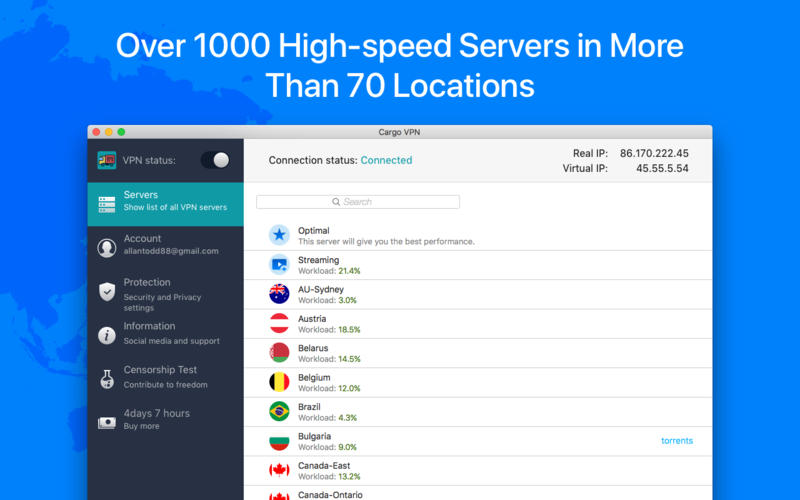Image resolution: width=800 pixels, height=500 pixels.
Task: Open the Account profile icon
Action: 107,248
